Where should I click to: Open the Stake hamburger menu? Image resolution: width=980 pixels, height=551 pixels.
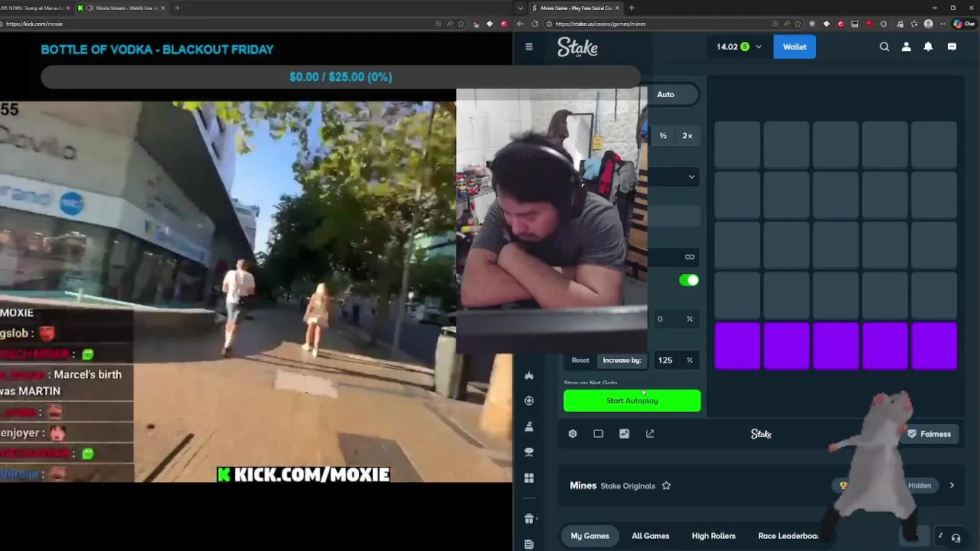pyautogui.click(x=528, y=47)
